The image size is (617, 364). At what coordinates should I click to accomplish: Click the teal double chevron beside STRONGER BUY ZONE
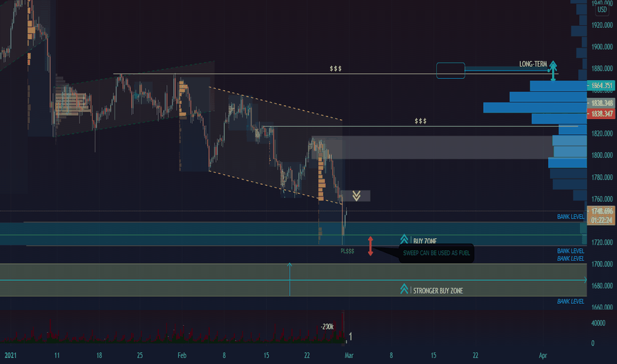click(x=404, y=289)
